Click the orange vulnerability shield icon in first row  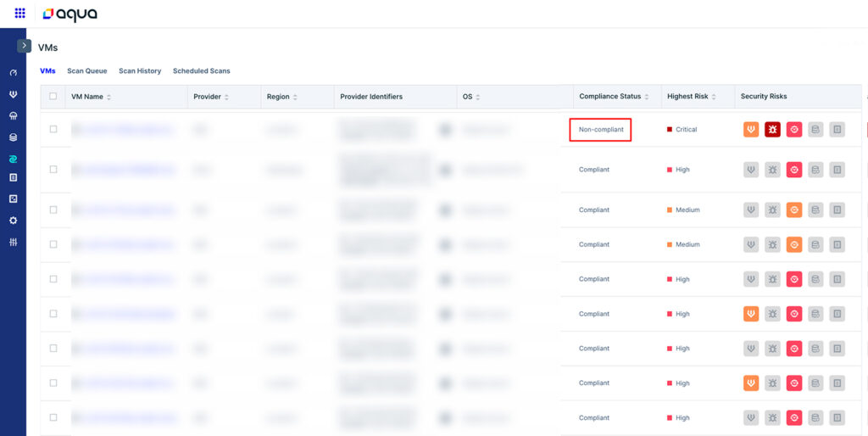(x=751, y=129)
